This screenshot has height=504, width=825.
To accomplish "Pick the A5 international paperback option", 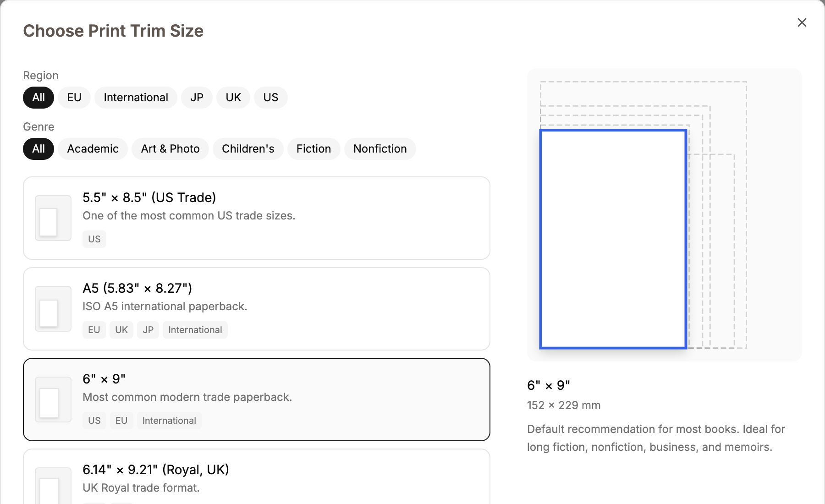I will coord(257,309).
